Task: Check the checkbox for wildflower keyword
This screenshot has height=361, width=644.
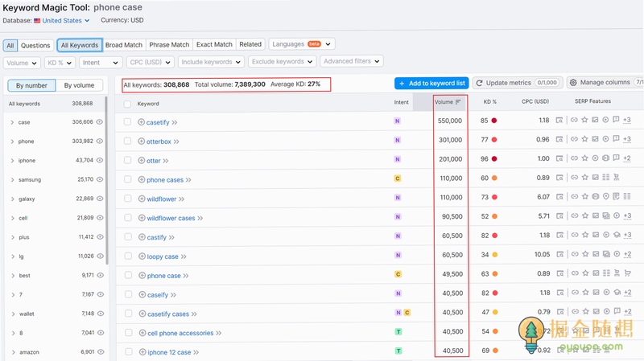Action: click(128, 199)
